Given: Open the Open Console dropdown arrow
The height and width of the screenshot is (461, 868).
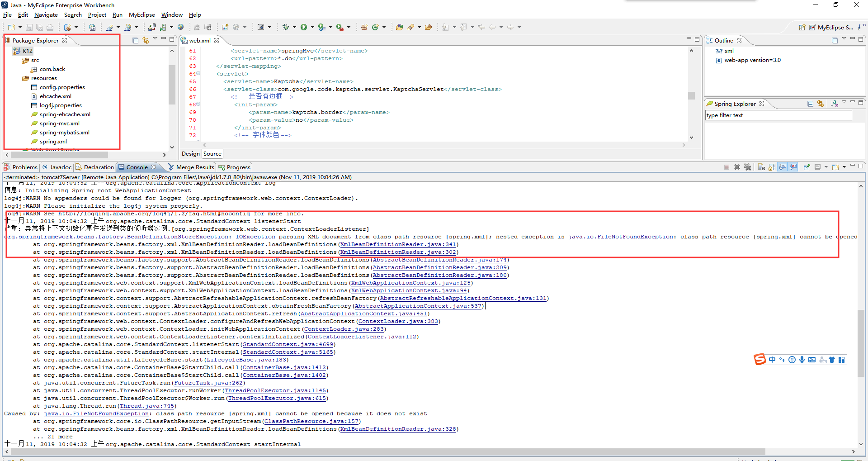Looking at the screenshot, I should click(x=844, y=167).
